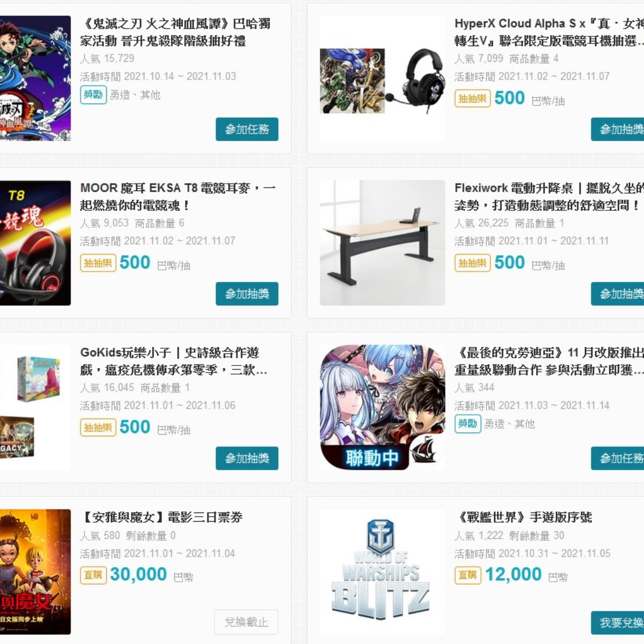Click the disabled 兌換截止 button

pyautogui.click(x=246, y=622)
